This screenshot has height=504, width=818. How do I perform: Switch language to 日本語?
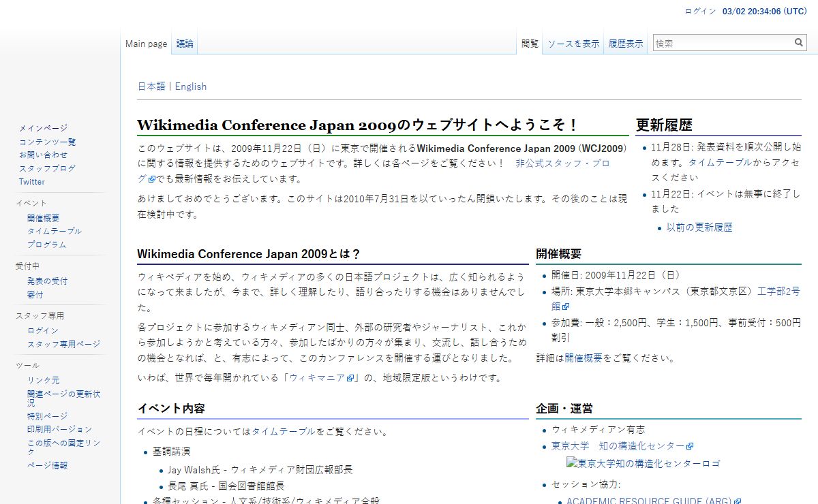click(x=151, y=86)
